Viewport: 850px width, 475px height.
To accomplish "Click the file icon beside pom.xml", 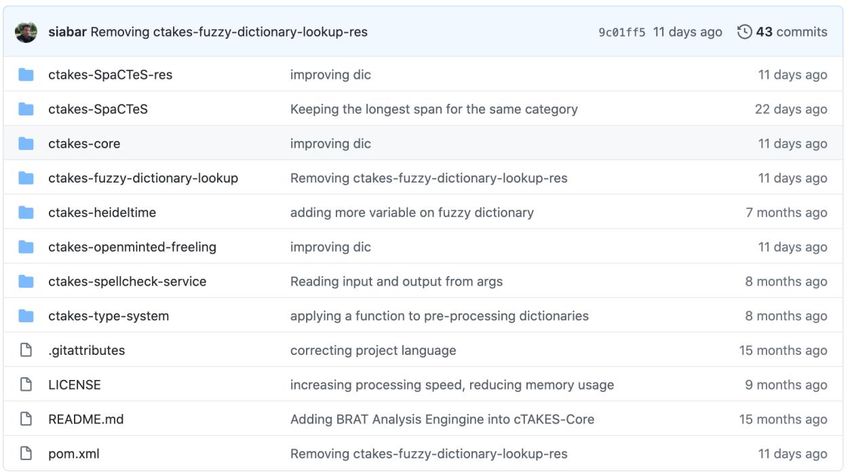I will [x=26, y=453].
